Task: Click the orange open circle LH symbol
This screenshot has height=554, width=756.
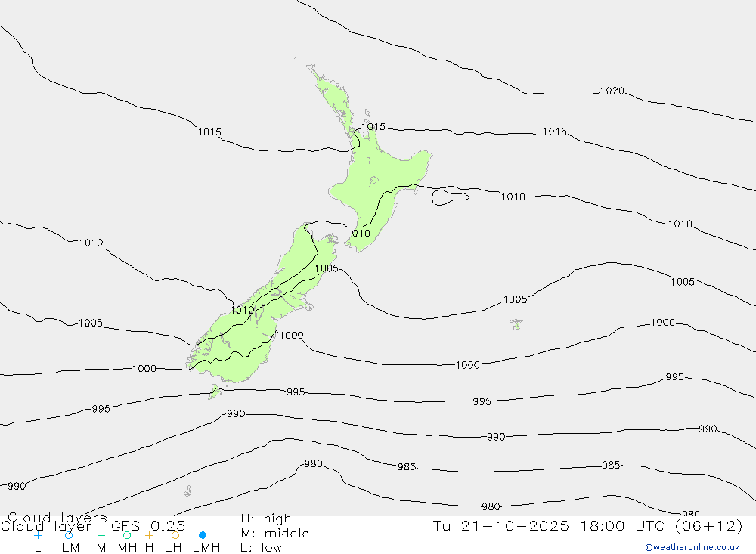Action: 175,535
